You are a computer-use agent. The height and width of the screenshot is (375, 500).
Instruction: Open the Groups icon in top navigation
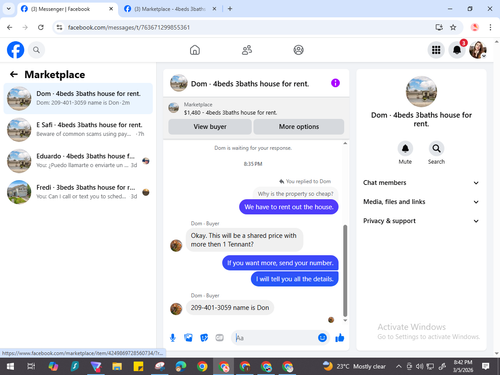[298, 50]
